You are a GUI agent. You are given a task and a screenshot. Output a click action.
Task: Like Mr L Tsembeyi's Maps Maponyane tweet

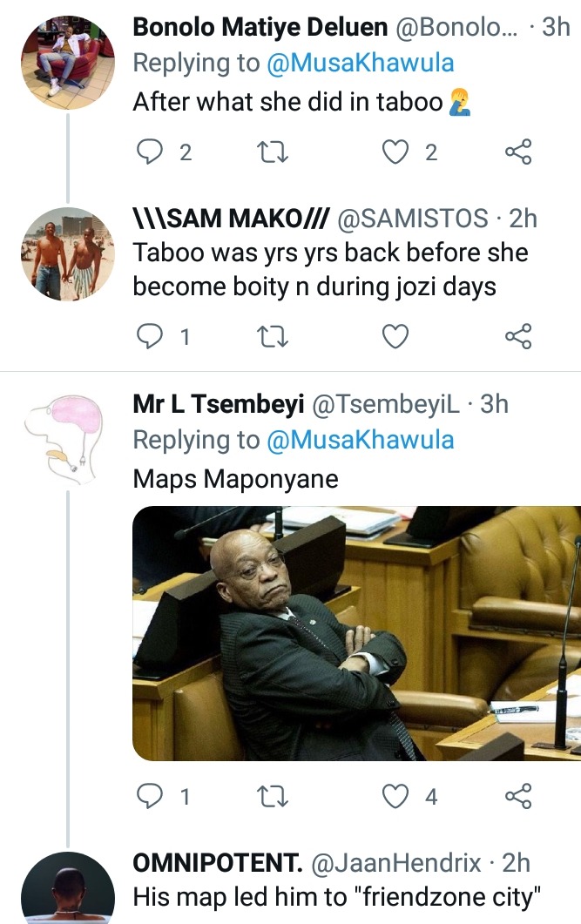[x=395, y=797]
